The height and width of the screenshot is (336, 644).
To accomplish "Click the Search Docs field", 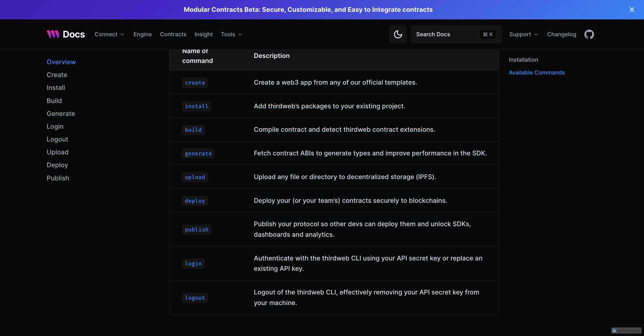I will pyautogui.click(x=456, y=34).
